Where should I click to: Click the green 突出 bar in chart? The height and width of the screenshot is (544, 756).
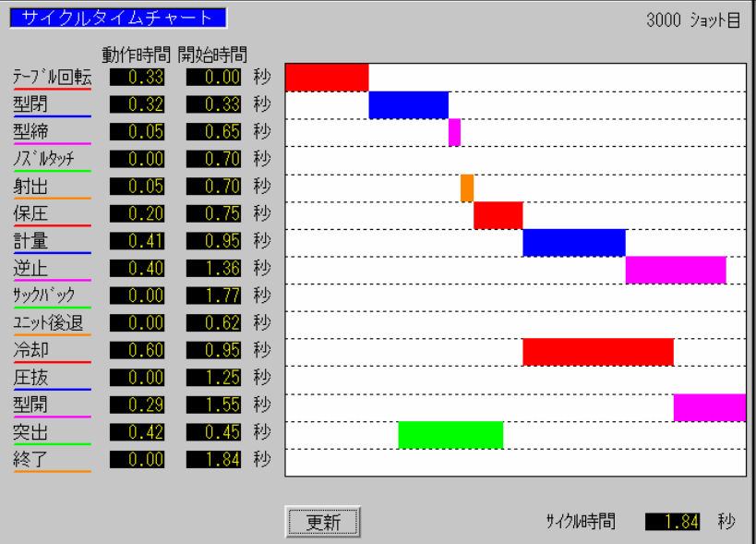click(x=450, y=436)
